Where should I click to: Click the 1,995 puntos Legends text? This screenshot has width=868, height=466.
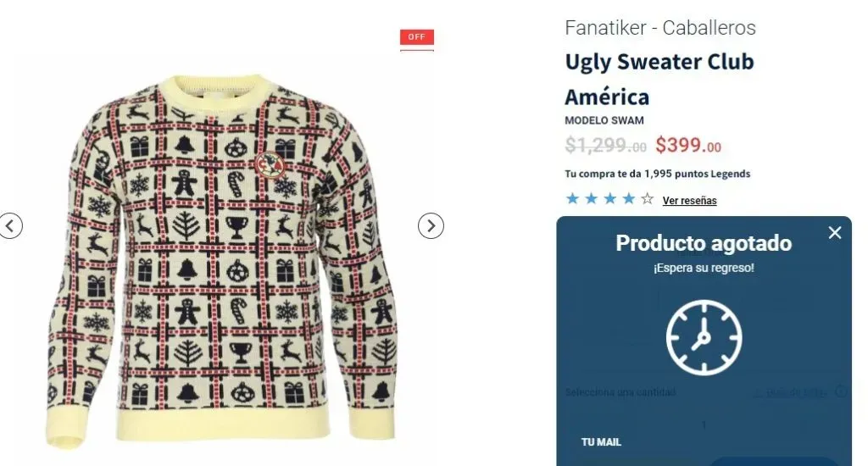(697, 174)
